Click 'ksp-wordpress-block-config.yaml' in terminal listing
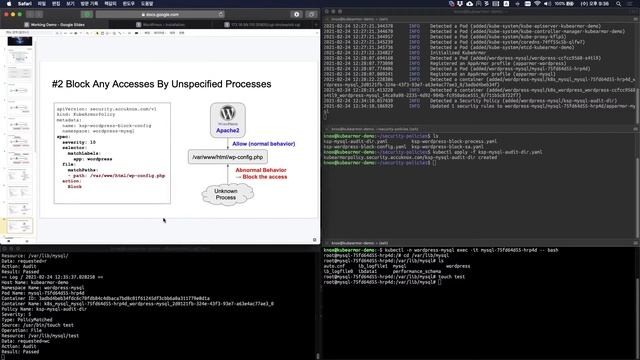640x360 pixels. coord(365,147)
